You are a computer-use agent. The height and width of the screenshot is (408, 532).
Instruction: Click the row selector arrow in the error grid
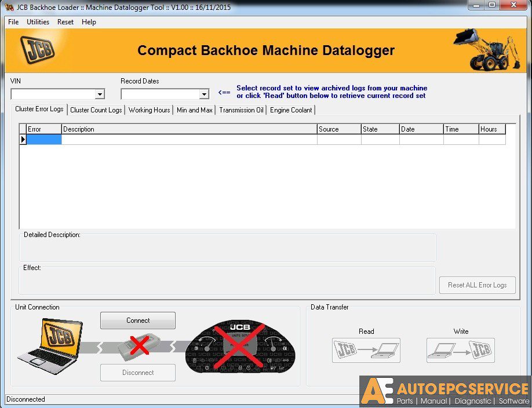point(22,139)
